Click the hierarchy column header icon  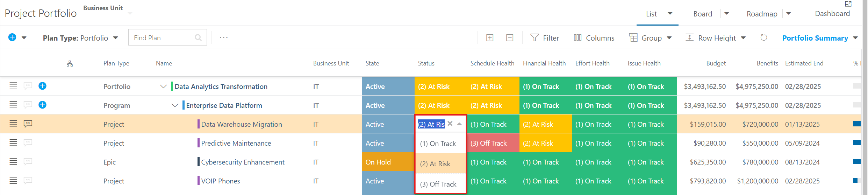pos(70,64)
